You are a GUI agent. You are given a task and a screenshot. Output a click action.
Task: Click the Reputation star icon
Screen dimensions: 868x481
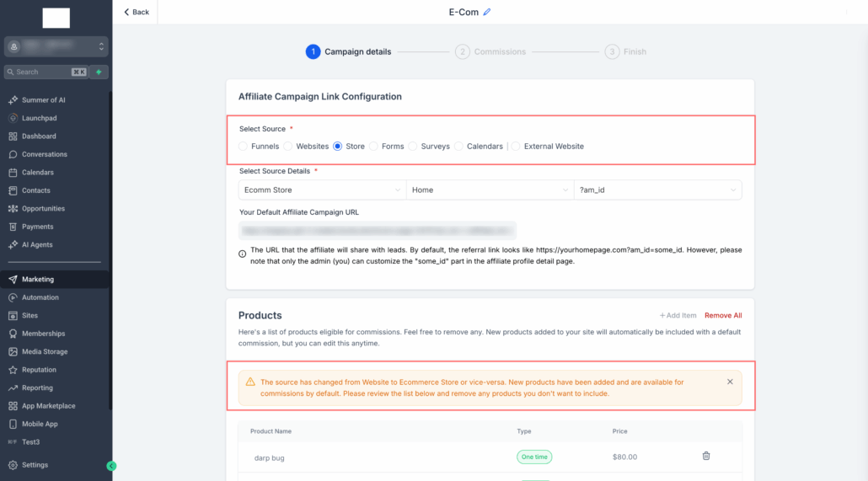tap(13, 370)
